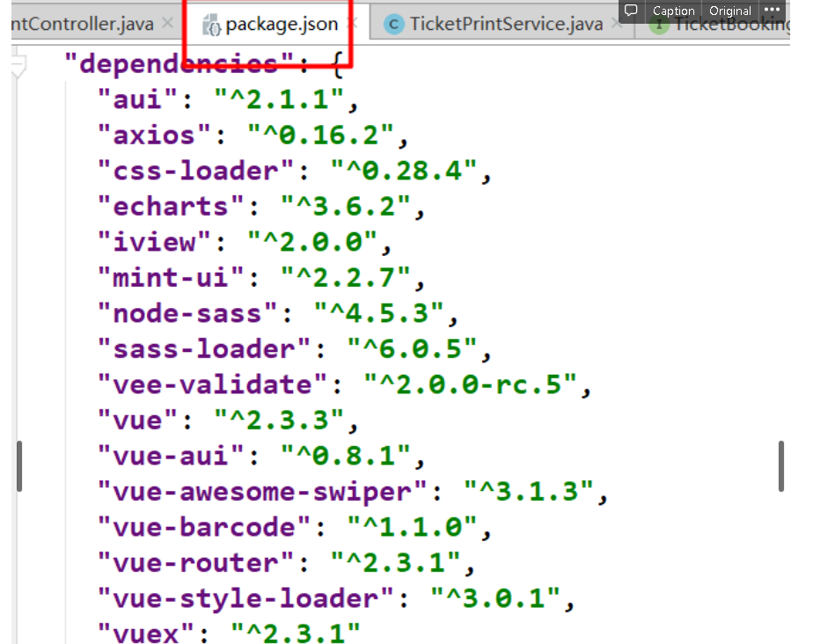Close the TicketPrintService.java tab

click(x=616, y=24)
